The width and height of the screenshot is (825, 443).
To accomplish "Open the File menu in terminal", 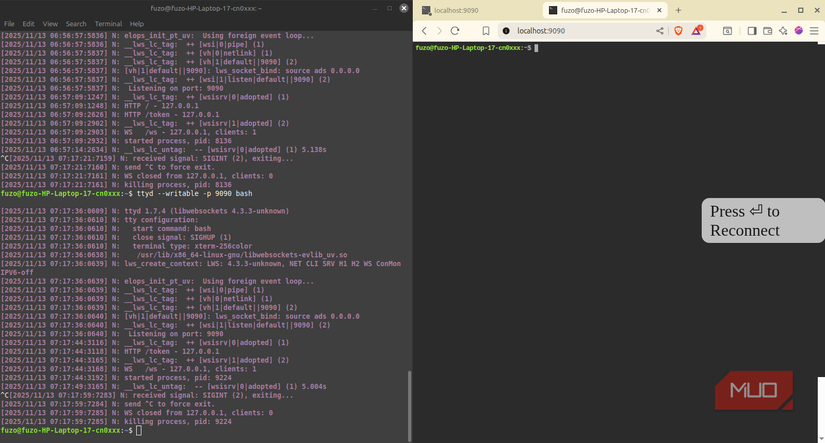I will [9, 24].
